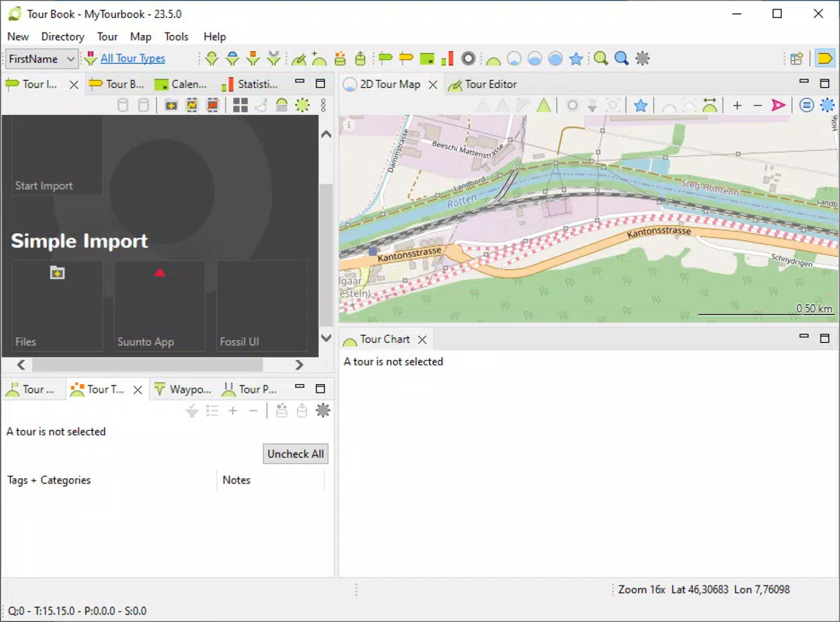Click the blue star bookmarks icon in main toolbar
Viewport: 840px width, 622px height.
coord(576,58)
